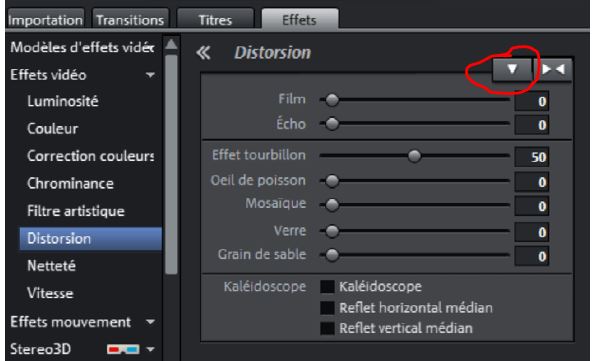The width and height of the screenshot is (604, 361).
Task: Click the scrollbar up arrow in effects list
Action: tap(171, 45)
